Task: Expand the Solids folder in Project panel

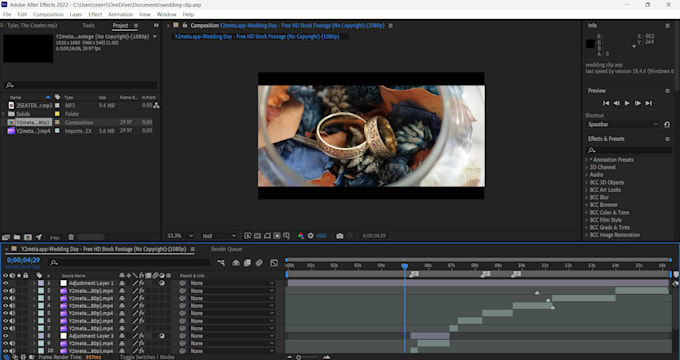Action: 3,114
